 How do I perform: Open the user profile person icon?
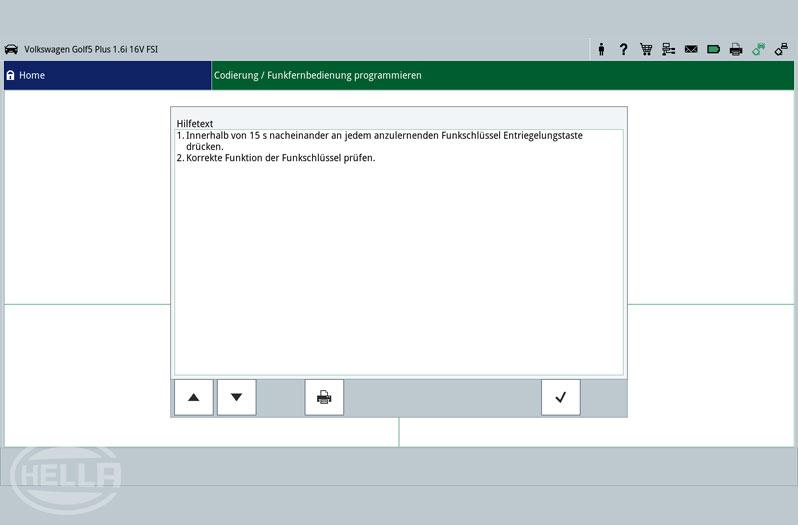point(601,49)
